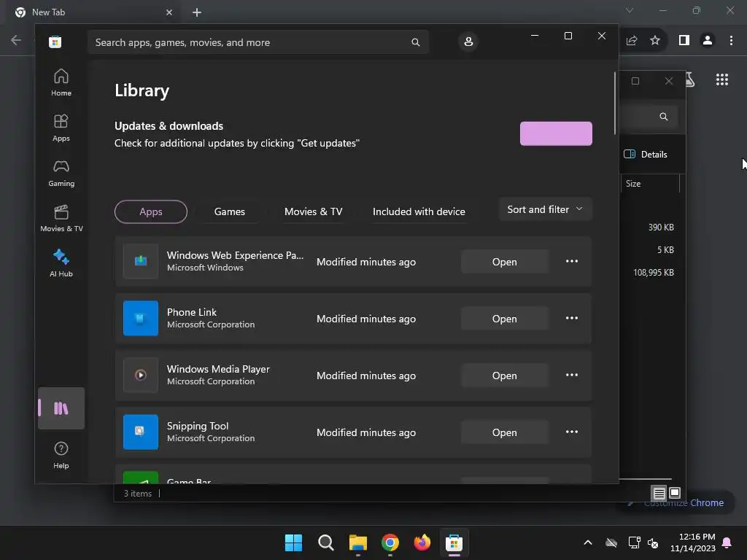Screen dimensions: 747x560
Task: Open the Store account profile button
Action: point(468,42)
